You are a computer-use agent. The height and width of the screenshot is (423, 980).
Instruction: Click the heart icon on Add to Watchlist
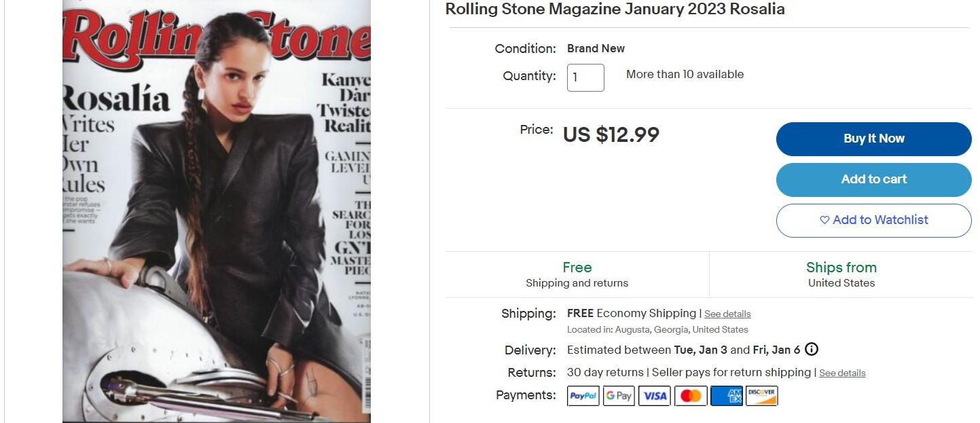(824, 220)
